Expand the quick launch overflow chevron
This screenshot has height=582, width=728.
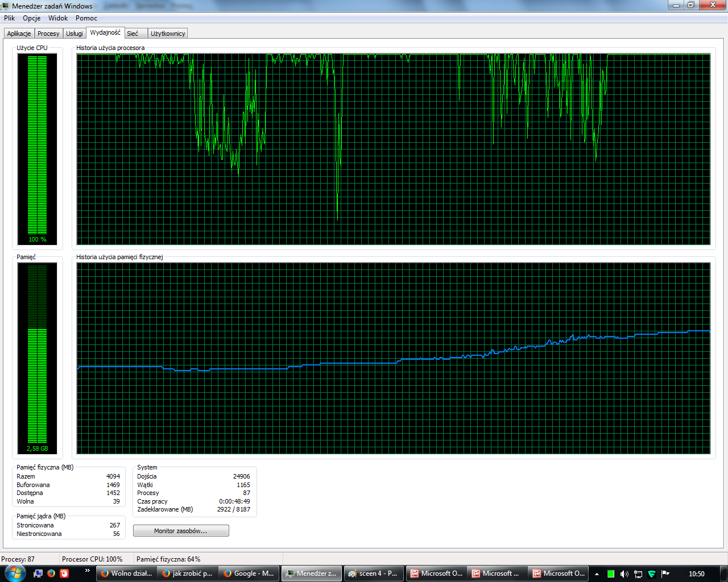(87, 570)
